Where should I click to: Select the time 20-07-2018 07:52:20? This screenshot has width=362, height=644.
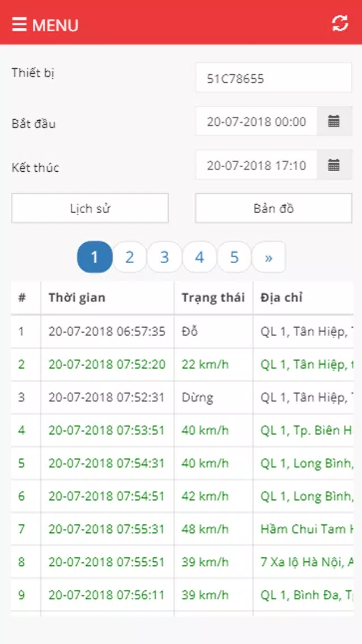107,365
